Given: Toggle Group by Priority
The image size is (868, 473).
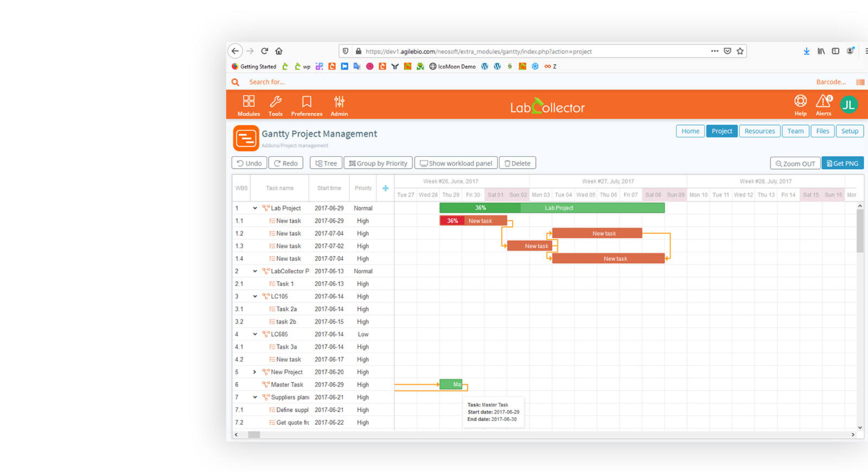Looking at the screenshot, I should click(378, 163).
